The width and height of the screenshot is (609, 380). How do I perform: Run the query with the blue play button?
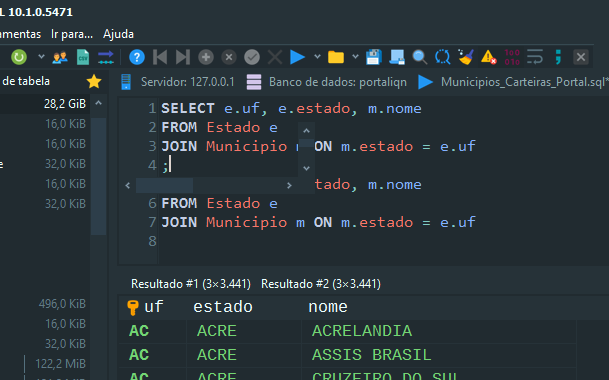(298, 57)
